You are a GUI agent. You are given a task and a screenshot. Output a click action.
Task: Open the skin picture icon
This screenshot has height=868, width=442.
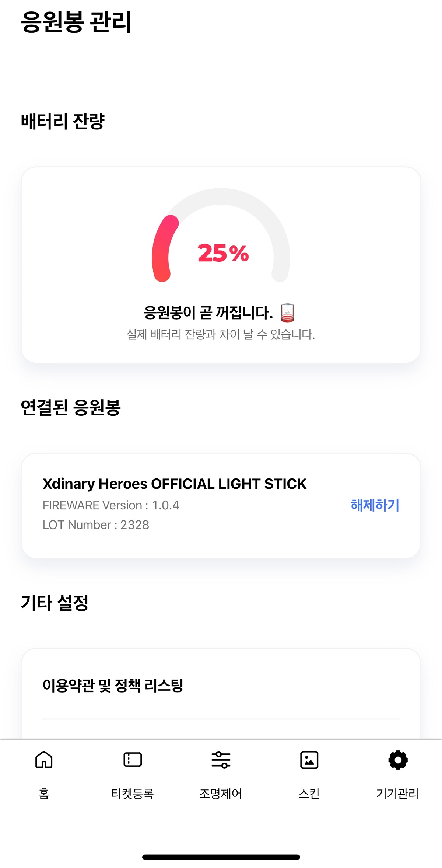click(309, 760)
